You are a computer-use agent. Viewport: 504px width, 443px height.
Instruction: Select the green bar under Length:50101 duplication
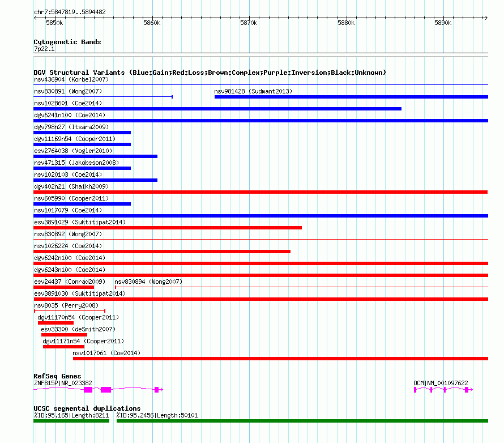(x=302, y=421)
